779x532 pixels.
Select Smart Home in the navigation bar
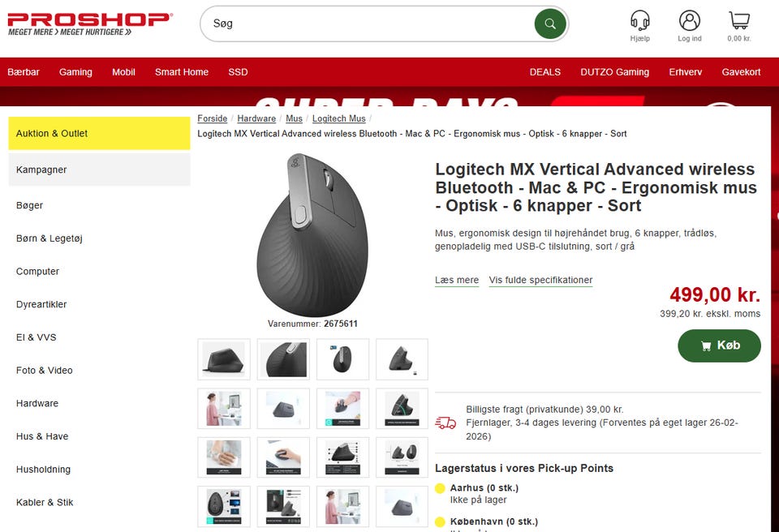(182, 72)
